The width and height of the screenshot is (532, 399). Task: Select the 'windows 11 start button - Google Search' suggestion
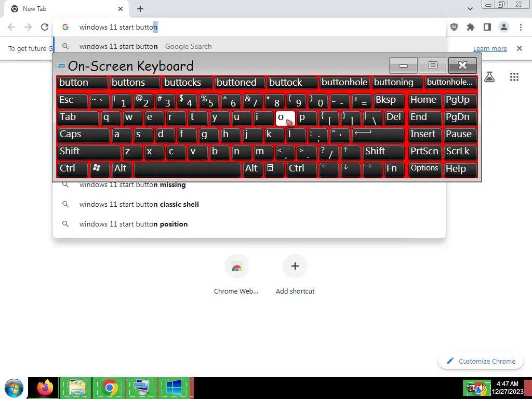coord(249,46)
